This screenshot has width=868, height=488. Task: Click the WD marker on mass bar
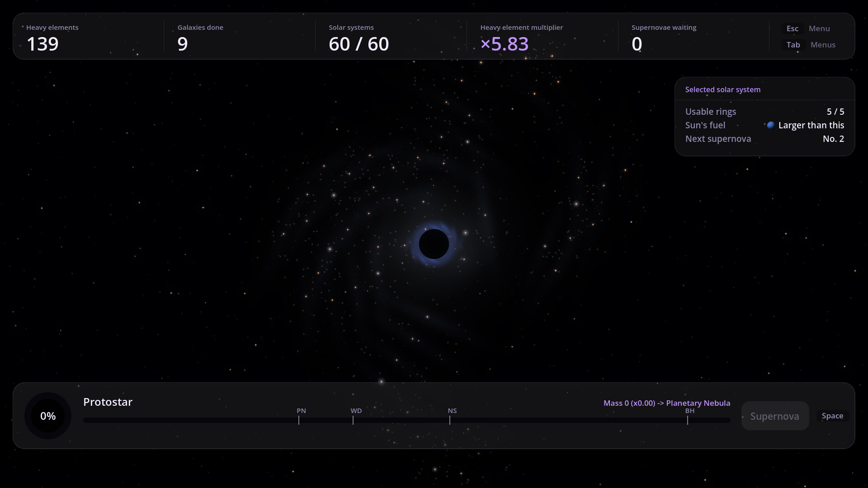(x=356, y=411)
